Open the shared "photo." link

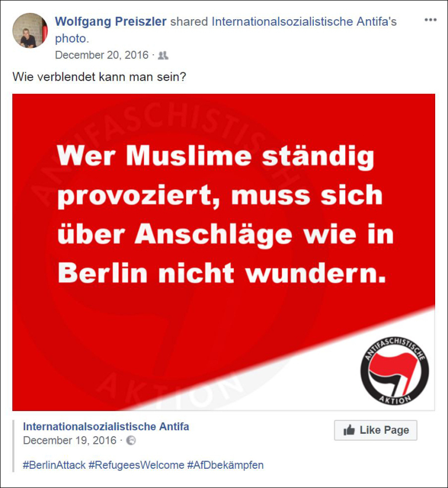click(72, 38)
